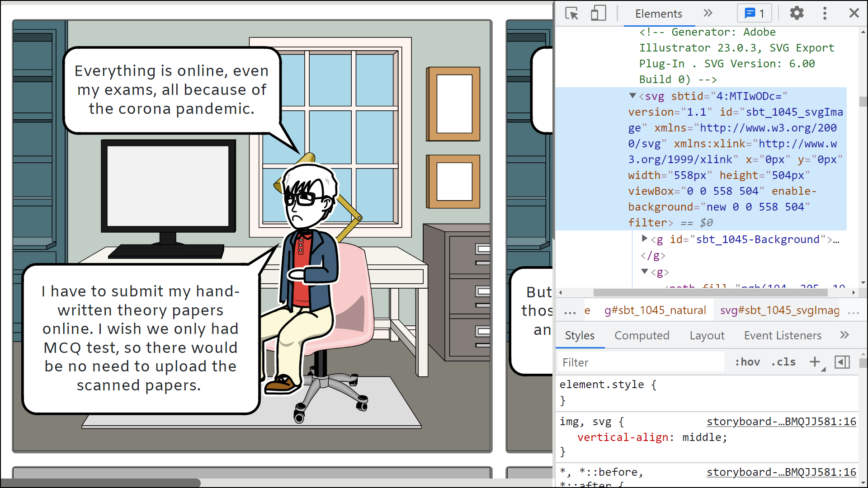Image resolution: width=868 pixels, height=488 pixels.
Task: Click the console messages issue badge
Action: (754, 14)
